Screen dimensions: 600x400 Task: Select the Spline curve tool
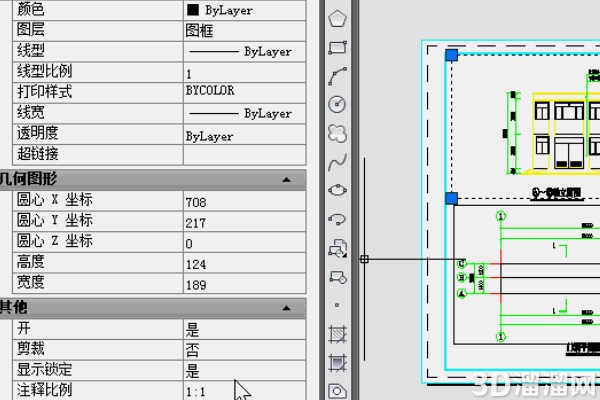coord(337,162)
